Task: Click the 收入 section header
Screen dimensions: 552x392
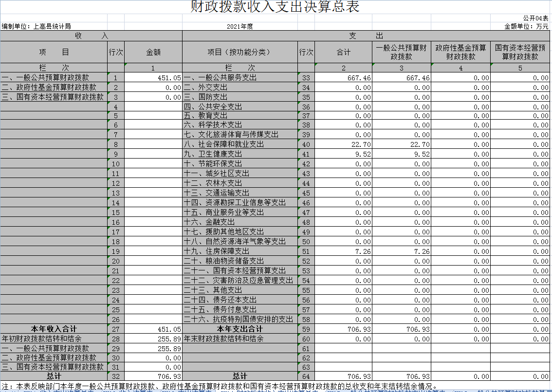Action: 91,36
